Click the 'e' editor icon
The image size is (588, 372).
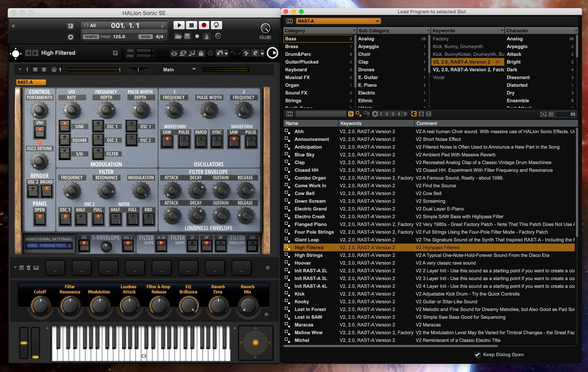(255, 53)
